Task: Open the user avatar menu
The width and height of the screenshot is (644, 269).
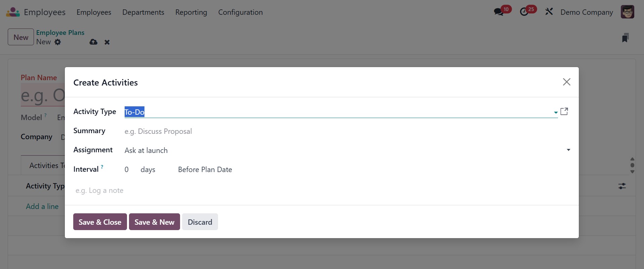Action: click(x=627, y=12)
